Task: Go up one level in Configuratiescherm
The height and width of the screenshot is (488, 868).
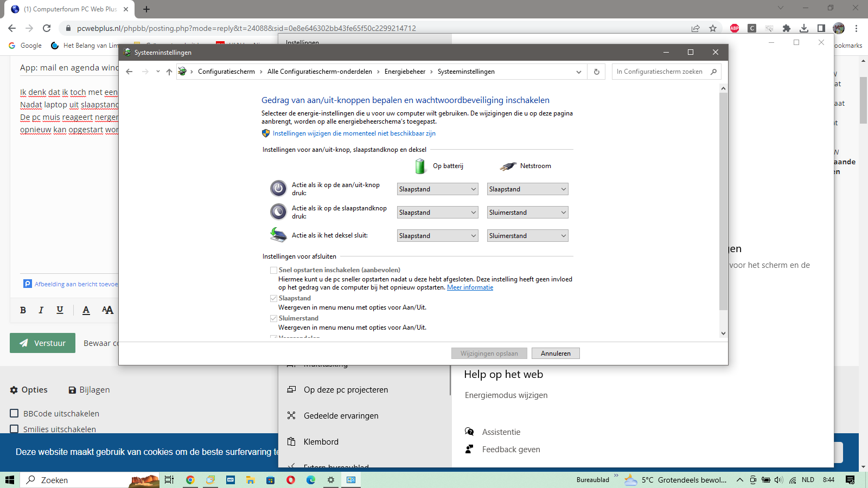Action: coord(169,72)
